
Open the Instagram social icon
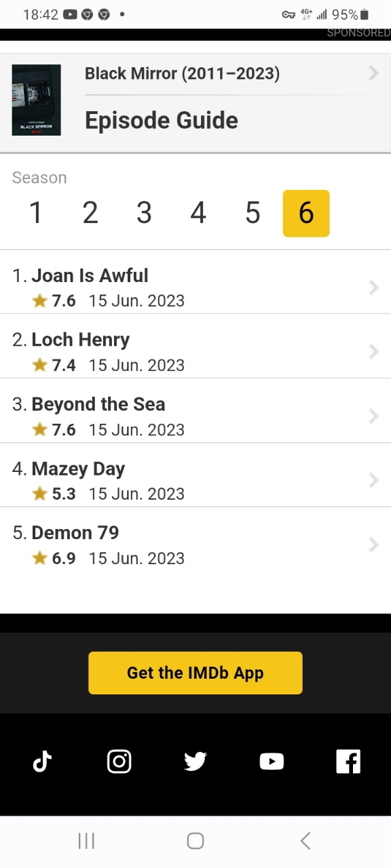click(x=119, y=762)
